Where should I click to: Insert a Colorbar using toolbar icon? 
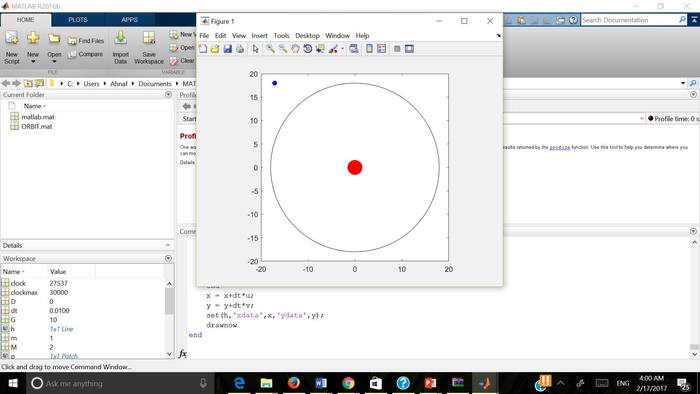coord(369,49)
